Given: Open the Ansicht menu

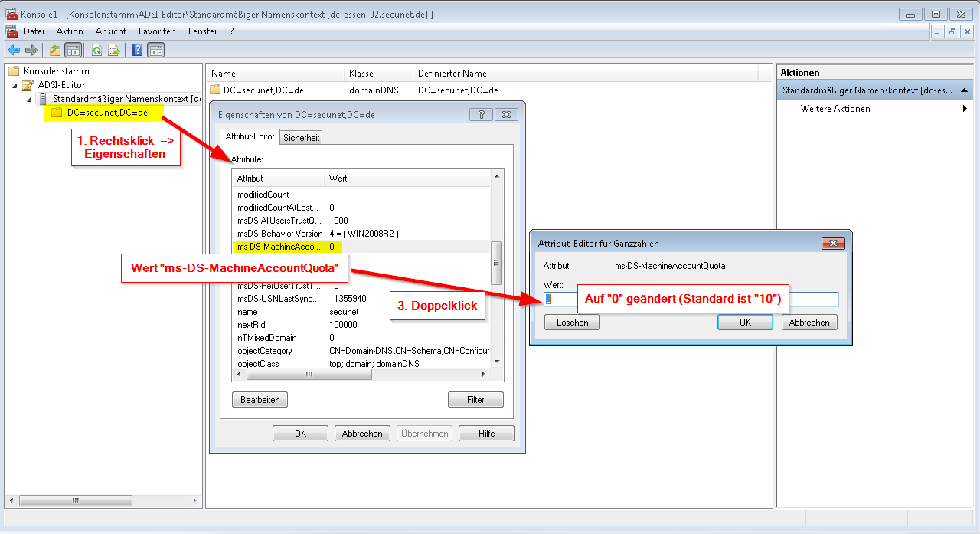Looking at the screenshot, I should (x=111, y=31).
